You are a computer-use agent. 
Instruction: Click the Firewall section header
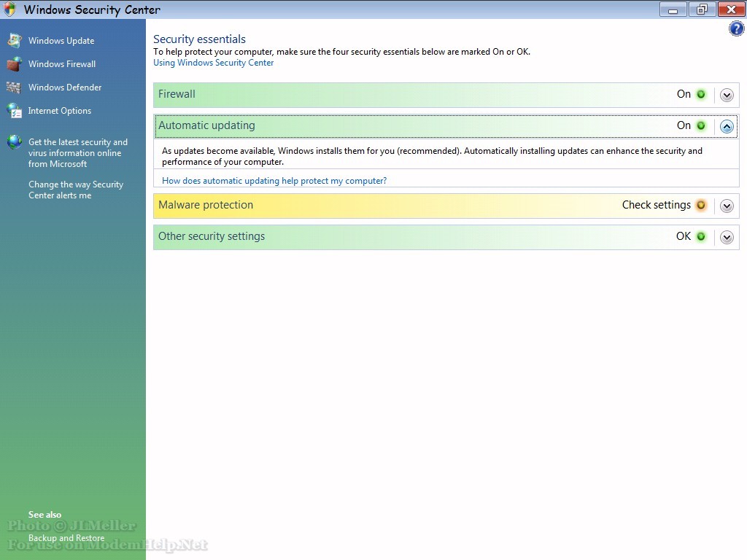point(446,95)
